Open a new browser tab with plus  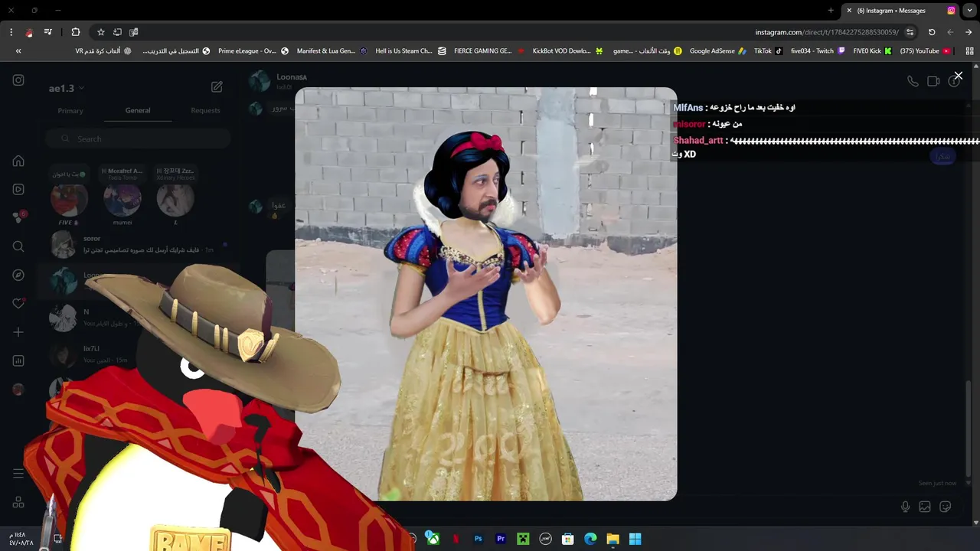tap(831, 11)
